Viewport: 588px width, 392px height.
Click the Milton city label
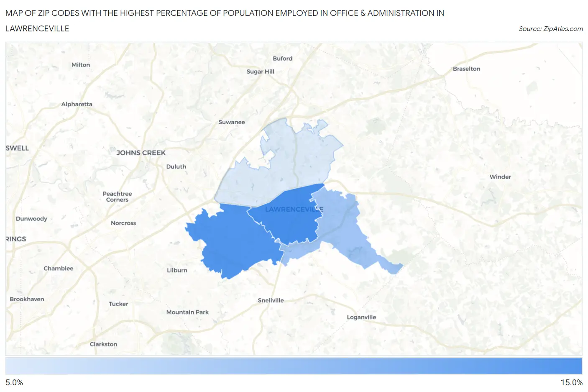[81, 65]
